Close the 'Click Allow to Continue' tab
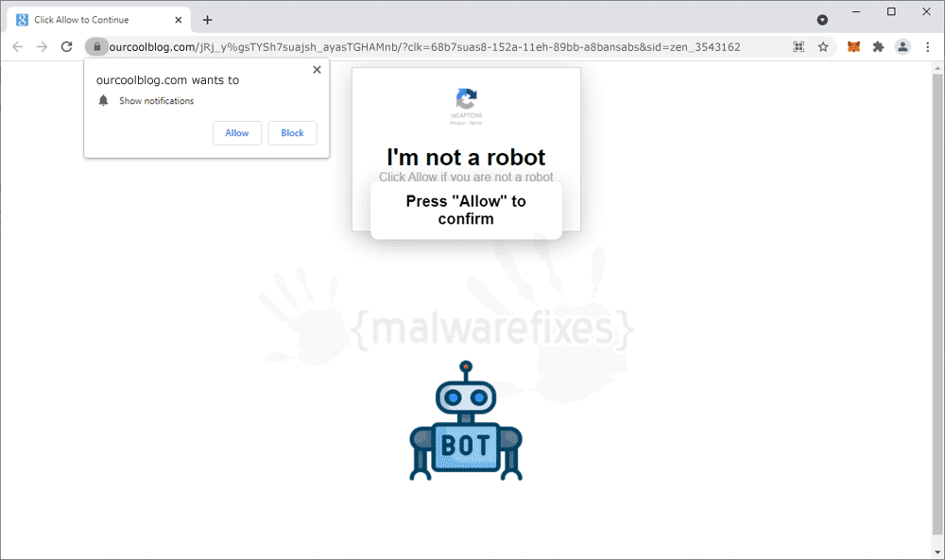 179,20
